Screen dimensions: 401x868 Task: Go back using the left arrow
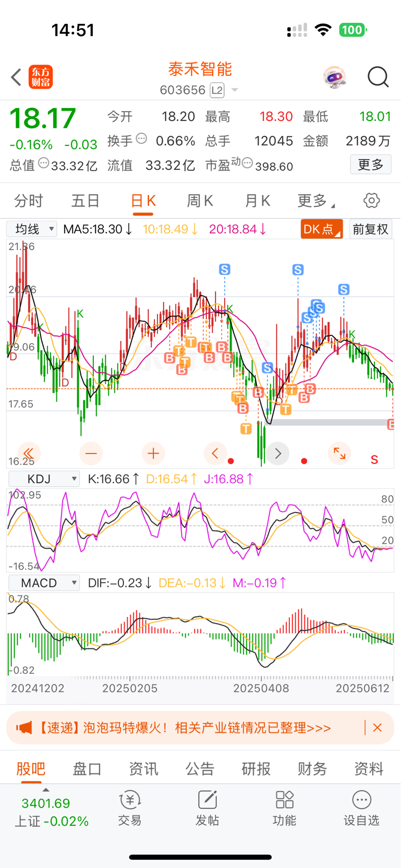pyautogui.click(x=16, y=77)
